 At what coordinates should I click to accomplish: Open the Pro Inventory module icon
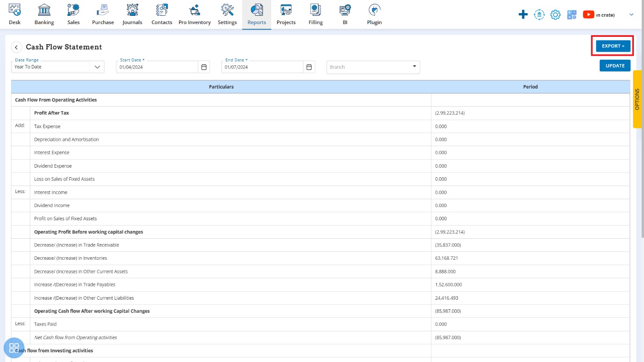194,10
